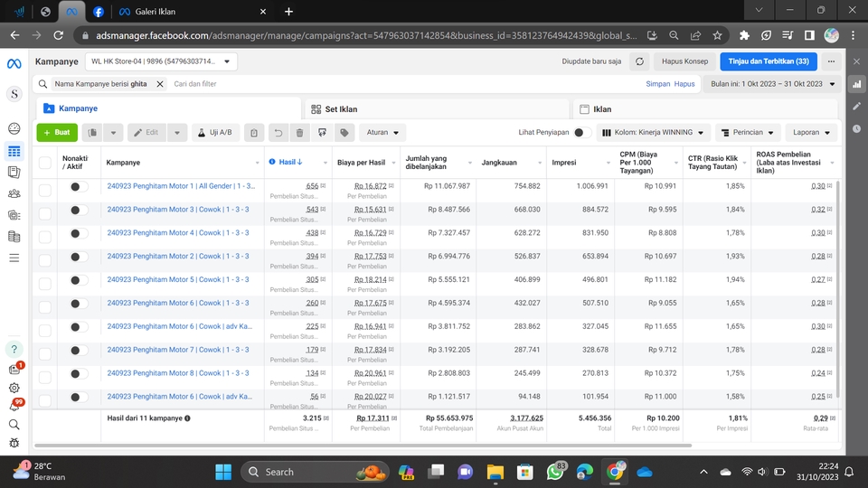
Task: Open campaign 240923 Penghitam Motor 1 link
Action: point(181,186)
